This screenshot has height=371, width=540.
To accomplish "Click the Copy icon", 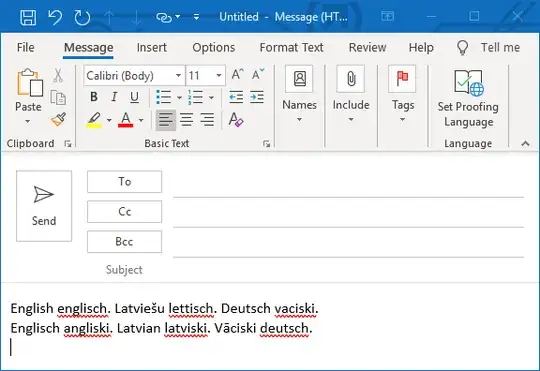I will tap(58, 97).
